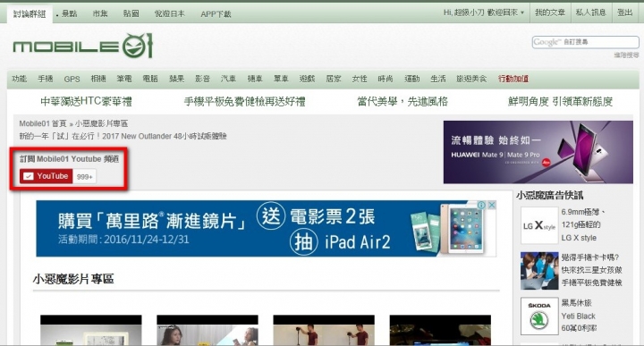Click the 當代美學，先進風格 promo link
This screenshot has height=346, width=644.
pyautogui.click(x=402, y=101)
